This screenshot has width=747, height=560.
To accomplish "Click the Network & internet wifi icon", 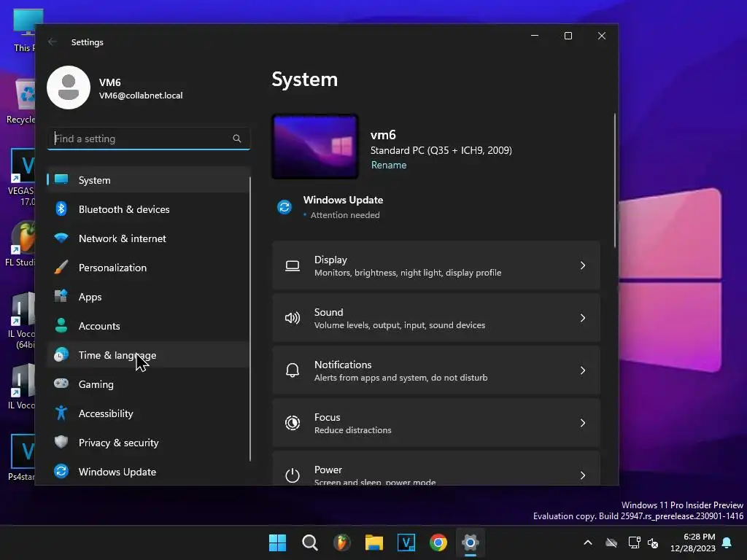I will pyautogui.click(x=61, y=238).
